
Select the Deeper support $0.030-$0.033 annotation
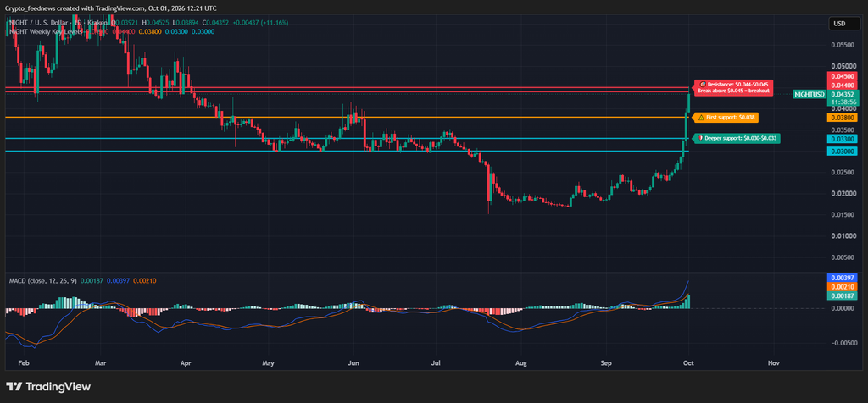(737, 138)
